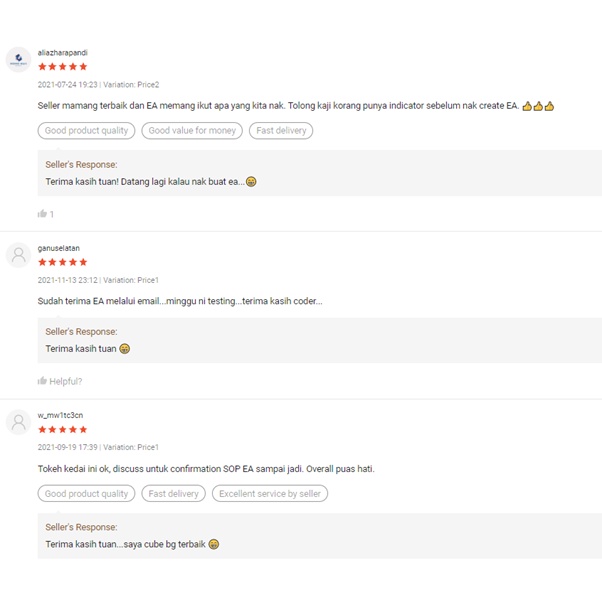The image size is (602, 602).
Task: Click aliazharapandi's five-star rating
Action: 62,67
